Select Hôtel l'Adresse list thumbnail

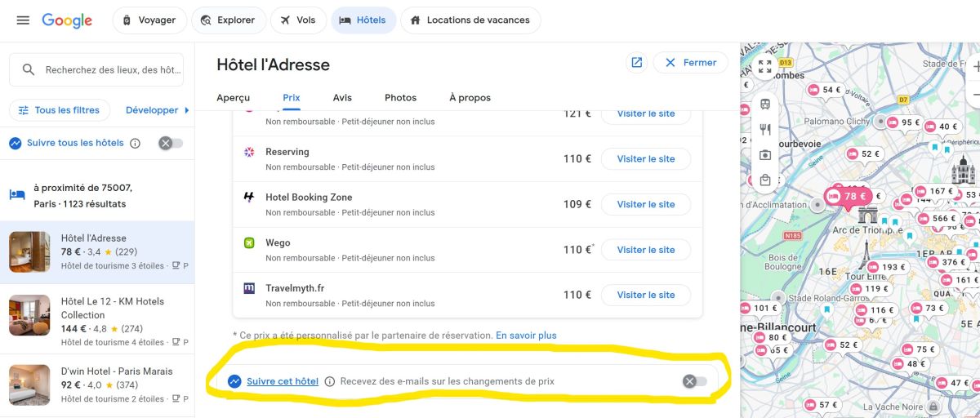(x=29, y=252)
